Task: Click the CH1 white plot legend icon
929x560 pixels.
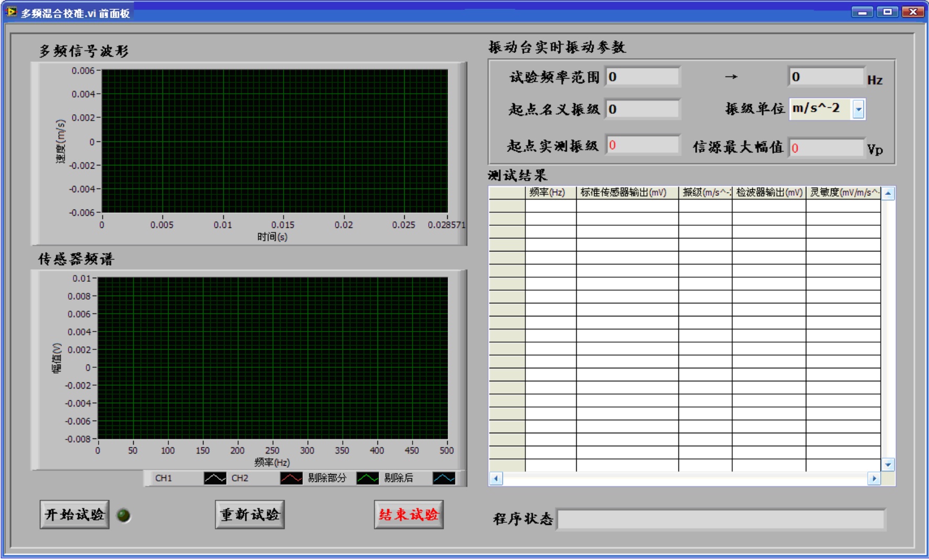Action: coord(214,478)
